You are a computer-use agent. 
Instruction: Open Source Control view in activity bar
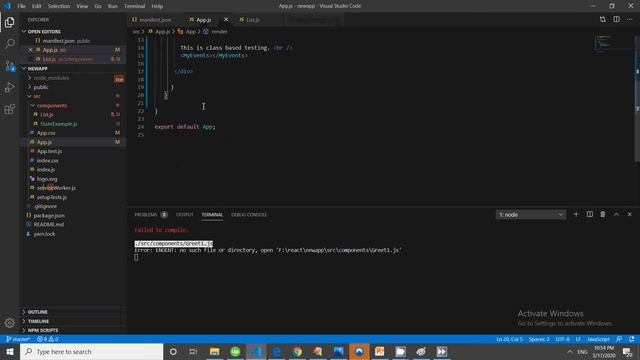click(x=9, y=65)
